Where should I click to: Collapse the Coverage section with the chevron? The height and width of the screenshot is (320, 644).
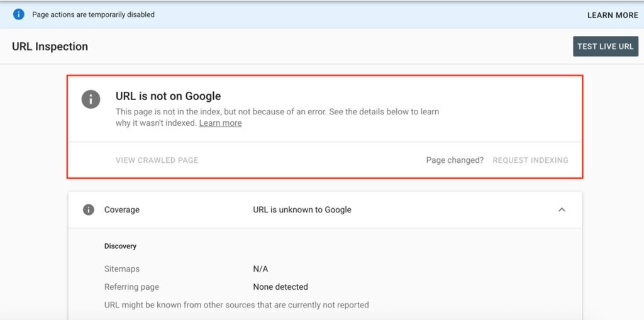(562, 210)
